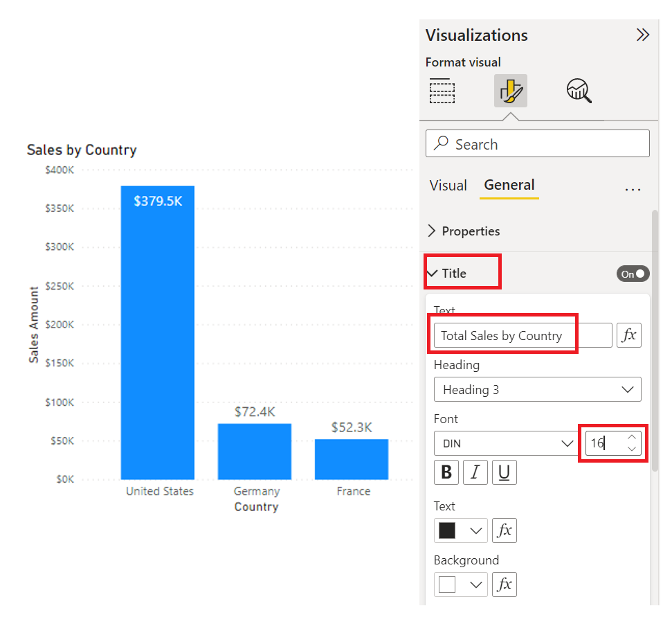The width and height of the screenshot is (672, 642).
Task: Open fx conditional formatting for title text
Action: click(629, 335)
